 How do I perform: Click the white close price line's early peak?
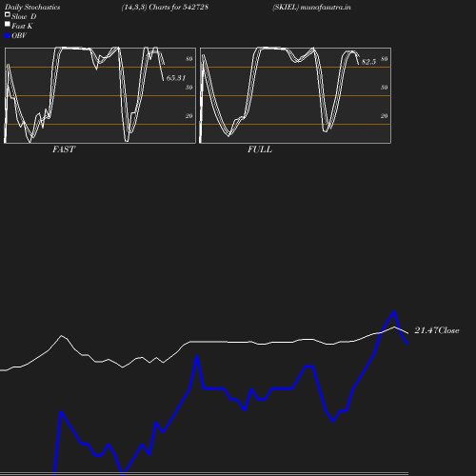coord(62,336)
